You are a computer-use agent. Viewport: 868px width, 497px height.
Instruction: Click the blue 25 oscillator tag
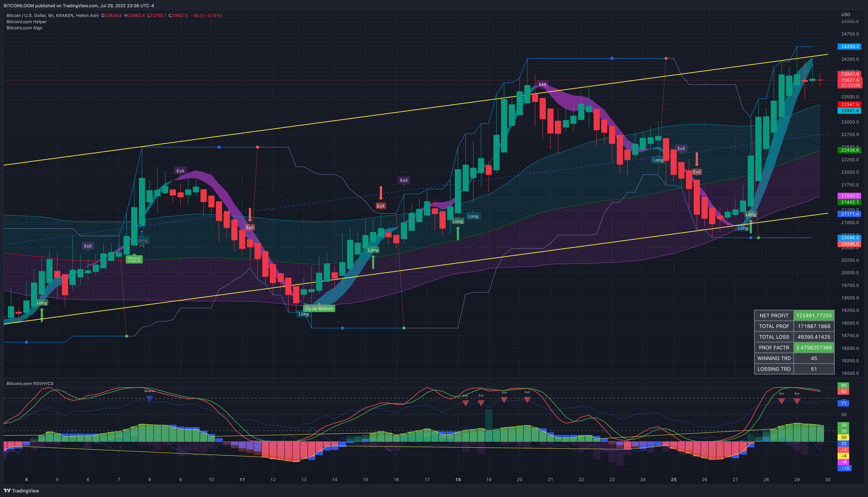click(x=844, y=443)
